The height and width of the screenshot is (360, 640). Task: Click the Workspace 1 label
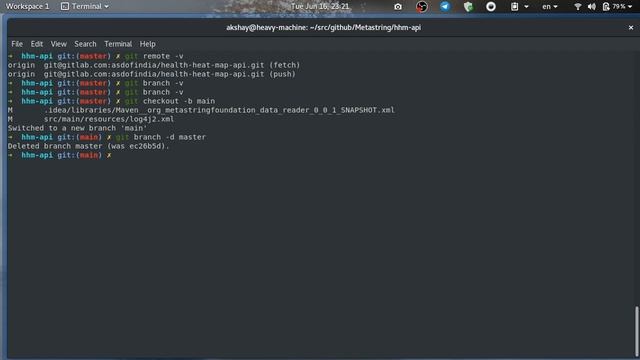tap(27, 7)
